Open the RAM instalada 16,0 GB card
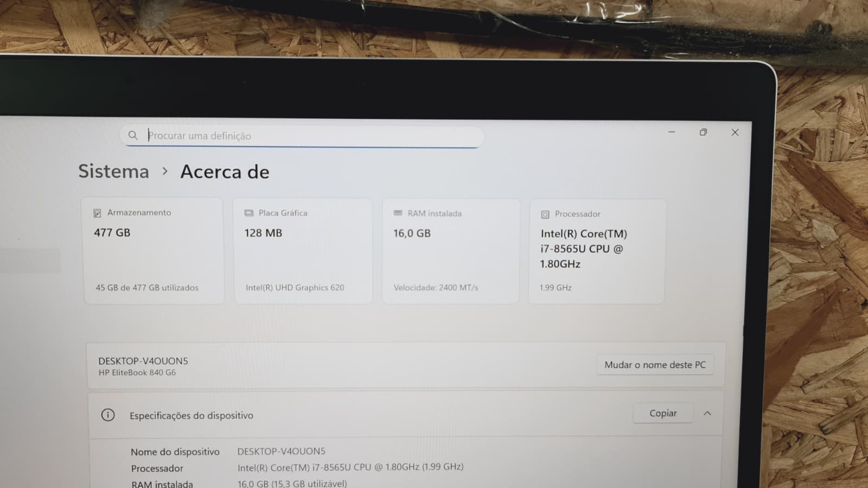Screen dimensions: 868x488 pos(451,251)
